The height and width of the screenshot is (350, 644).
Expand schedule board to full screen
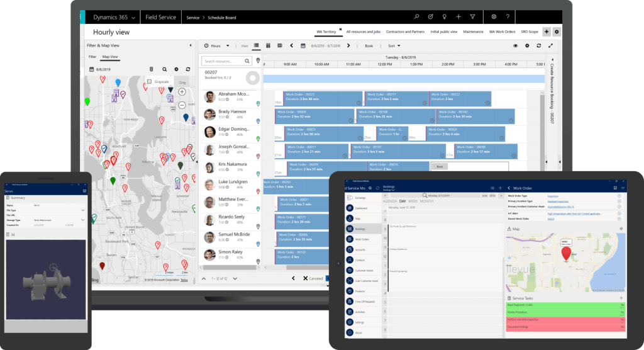[x=551, y=46]
